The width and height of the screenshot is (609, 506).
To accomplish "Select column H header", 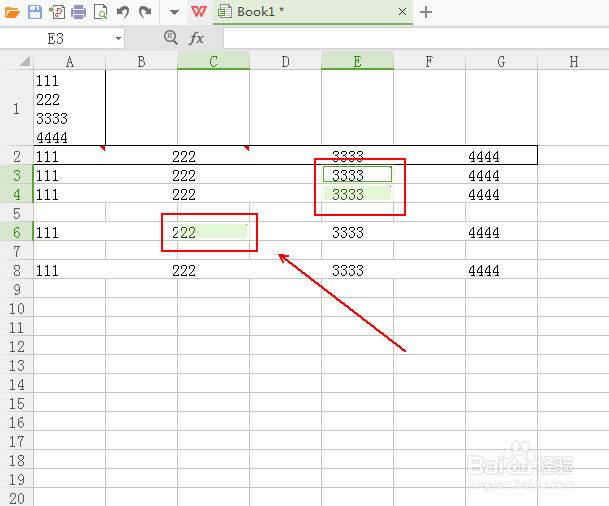I will point(574,61).
